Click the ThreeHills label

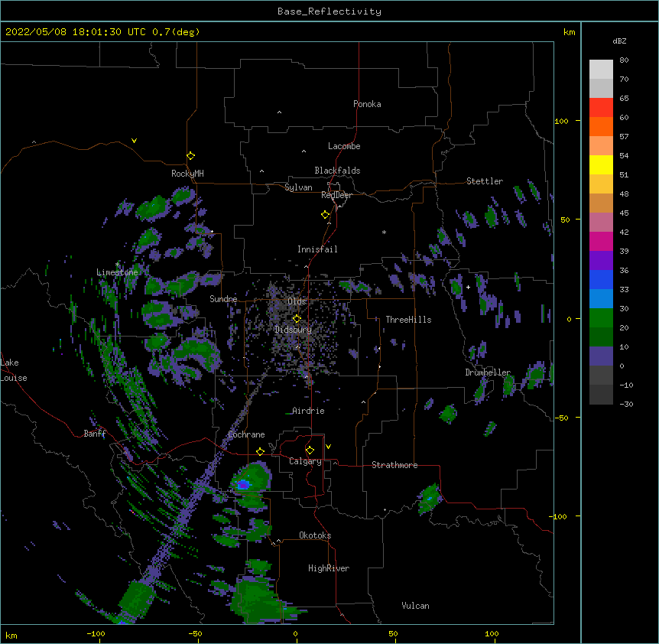pos(408,320)
